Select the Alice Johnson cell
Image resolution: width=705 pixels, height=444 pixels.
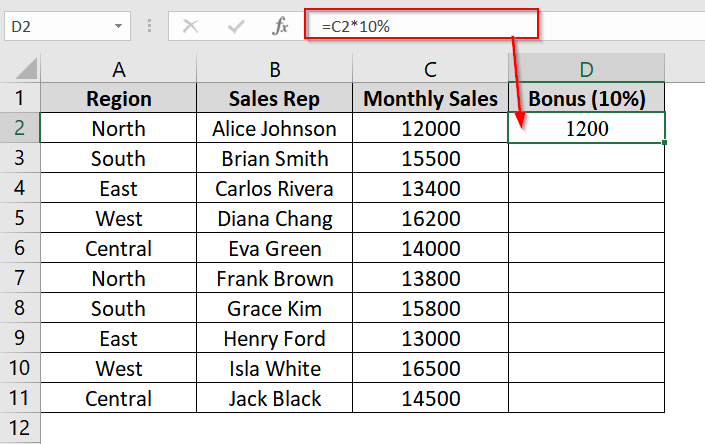(x=275, y=128)
